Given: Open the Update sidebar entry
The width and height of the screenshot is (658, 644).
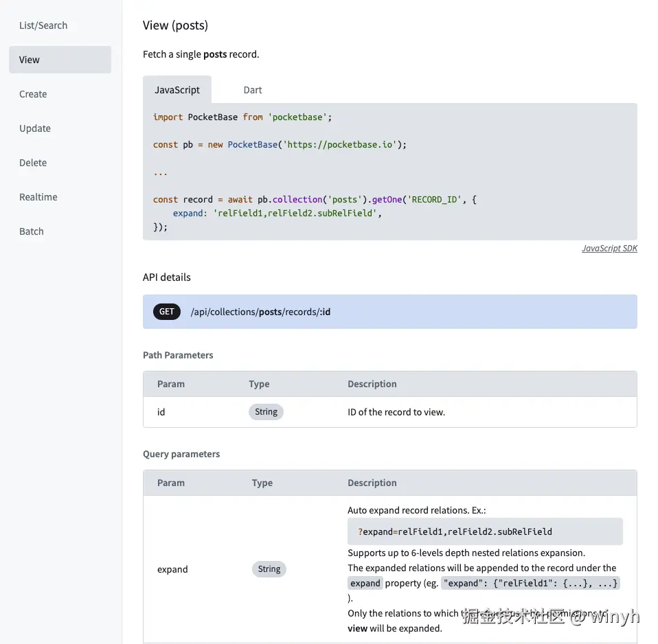Looking at the screenshot, I should point(35,128).
